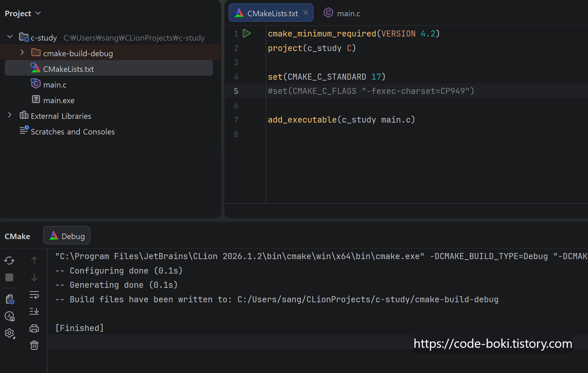
Task: Open CMake settings gear icon
Action: pyautogui.click(x=10, y=333)
